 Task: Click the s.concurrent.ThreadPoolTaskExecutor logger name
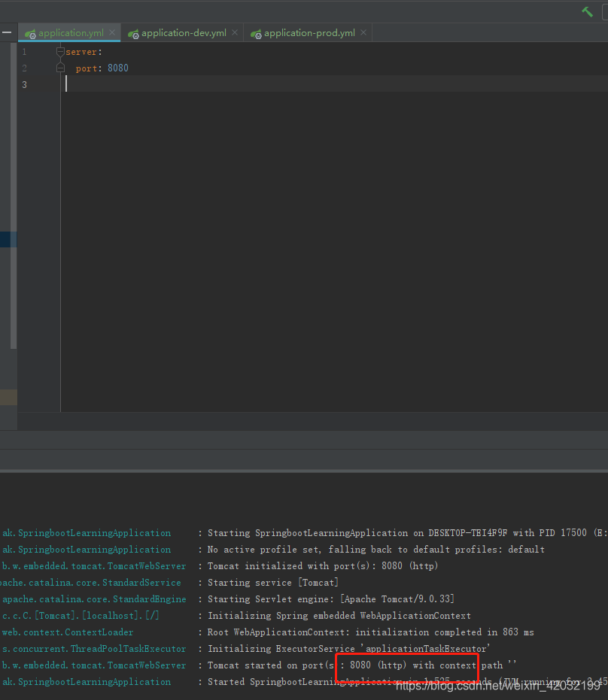pyautogui.click(x=94, y=649)
